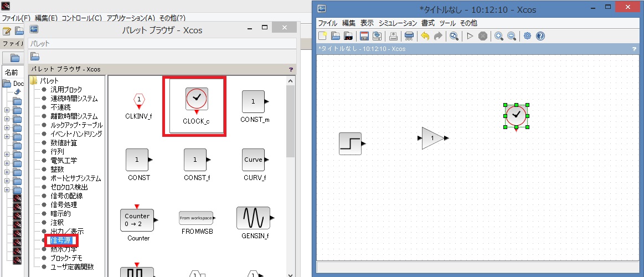
Task: Open Xcos help question mark icon
Action: click(540, 36)
